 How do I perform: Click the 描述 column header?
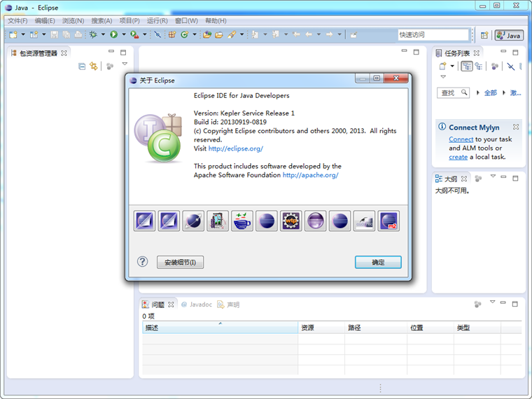[220, 328]
